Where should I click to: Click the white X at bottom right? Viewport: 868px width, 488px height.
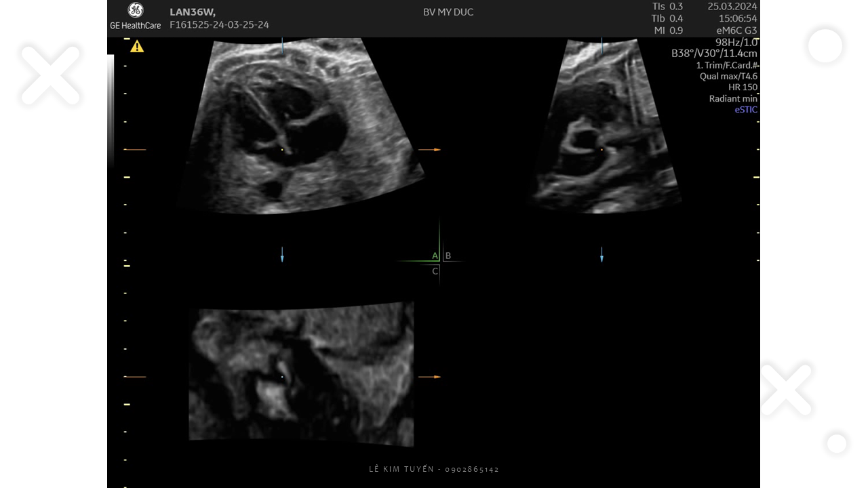pos(785,390)
